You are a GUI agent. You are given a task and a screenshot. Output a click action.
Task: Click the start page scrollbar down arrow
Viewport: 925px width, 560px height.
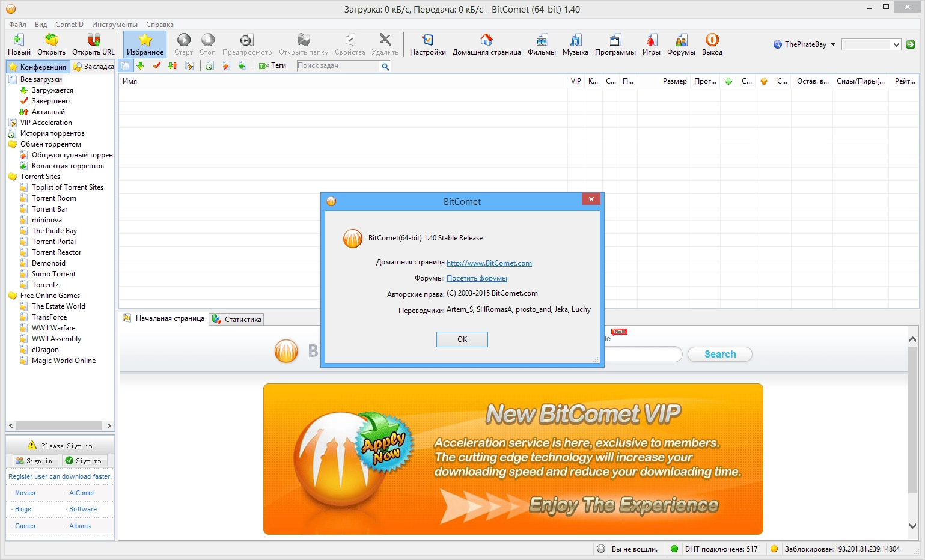coord(912,526)
